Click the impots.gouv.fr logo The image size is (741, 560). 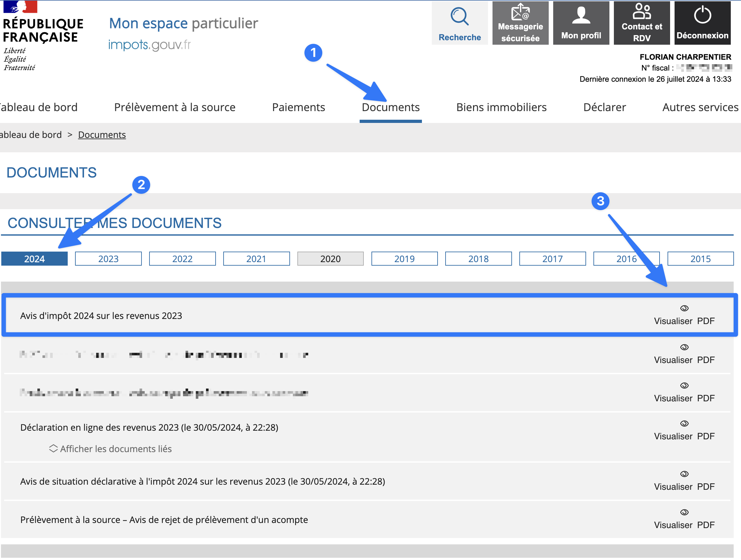pos(149,45)
